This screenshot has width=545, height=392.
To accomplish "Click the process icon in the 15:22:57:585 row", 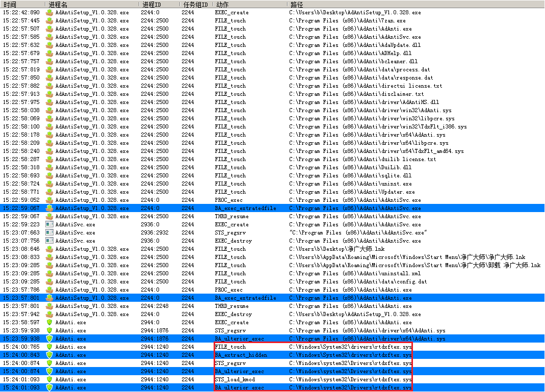I will click(49, 37).
